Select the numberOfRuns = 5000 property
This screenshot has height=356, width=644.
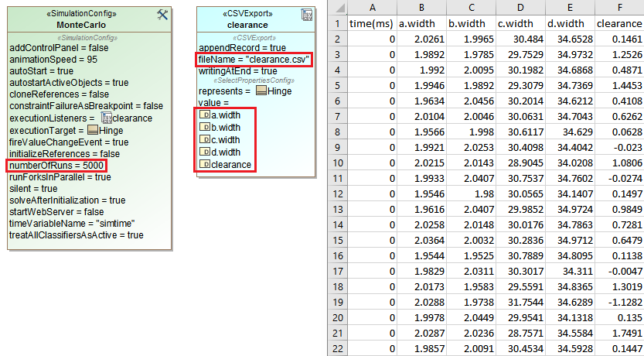pyautogui.click(x=56, y=166)
